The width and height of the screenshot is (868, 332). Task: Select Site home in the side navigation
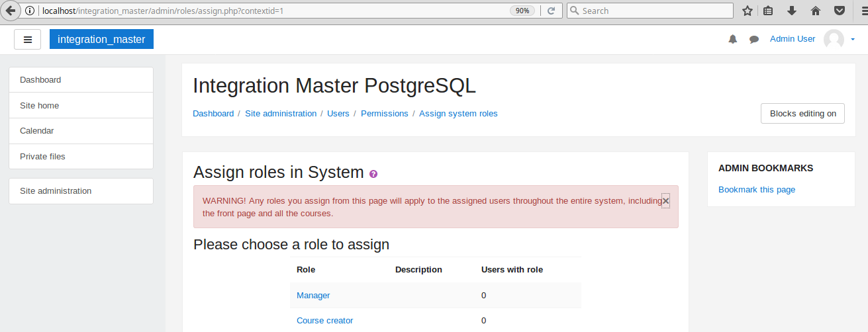click(81, 106)
